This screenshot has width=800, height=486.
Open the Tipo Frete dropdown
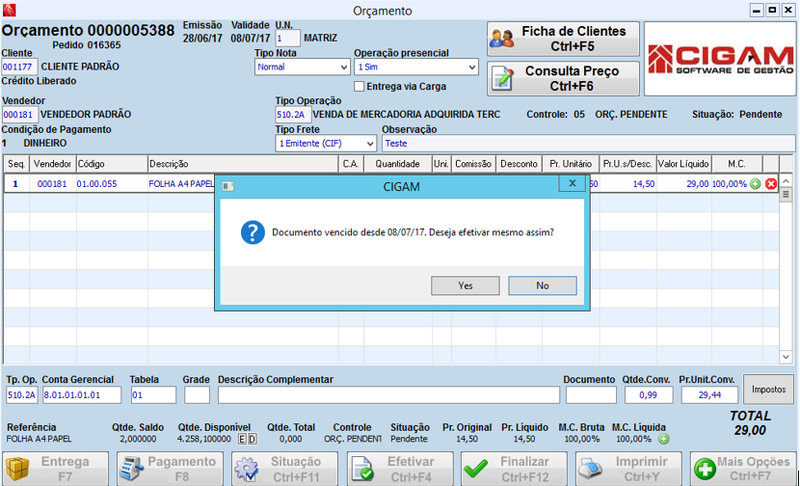[326, 143]
